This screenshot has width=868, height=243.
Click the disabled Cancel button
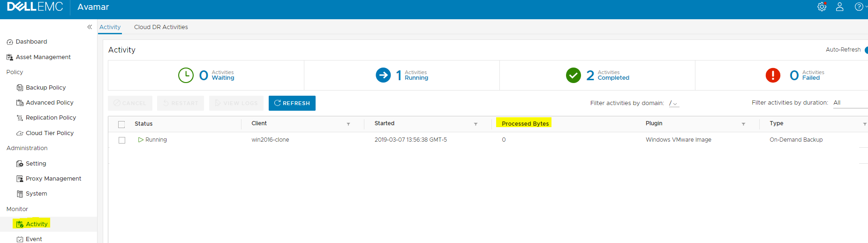coord(130,103)
